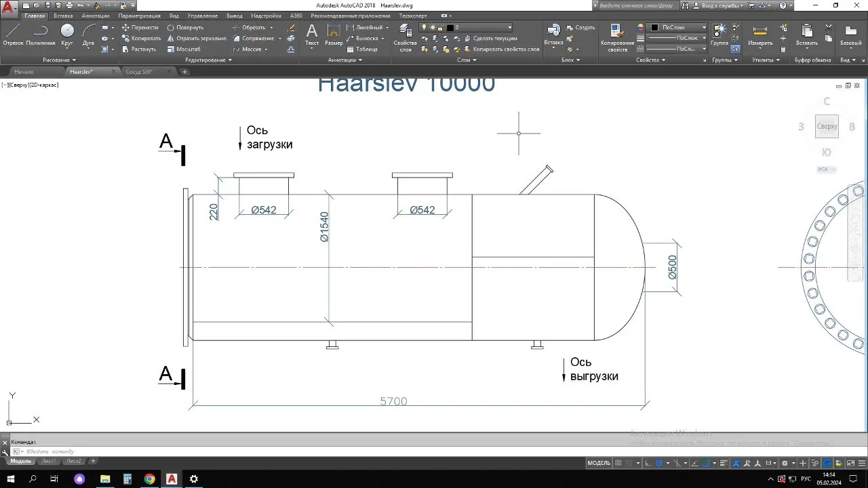Toggle grid display in status bar
Viewport: 868px width, 488px height.
point(618,463)
